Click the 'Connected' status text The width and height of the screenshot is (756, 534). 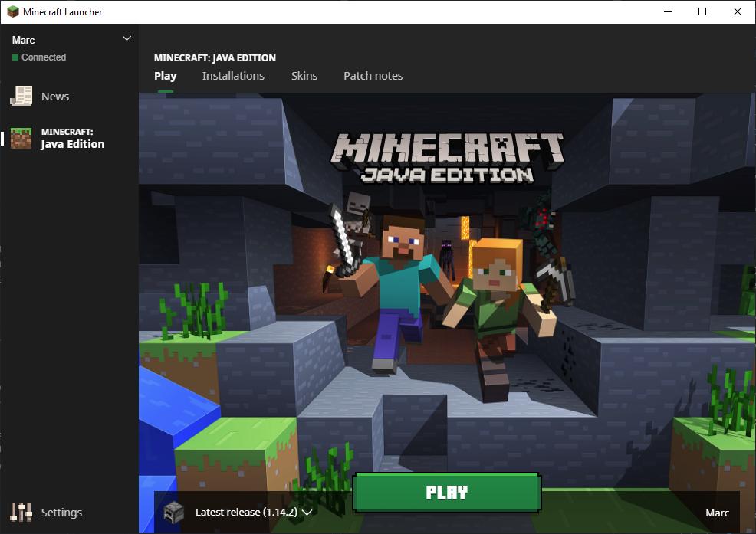44,57
